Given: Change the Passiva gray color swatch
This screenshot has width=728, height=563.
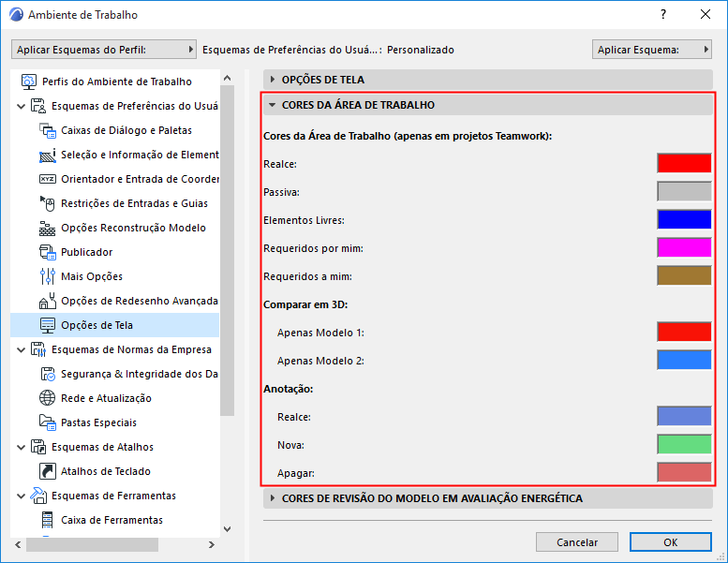Looking at the screenshot, I should pos(684,191).
